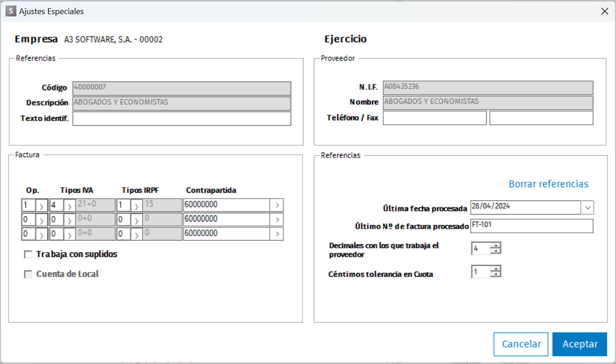Open the Tipos IRPF lookup arrow beside the 15 rate

(137, 205)
